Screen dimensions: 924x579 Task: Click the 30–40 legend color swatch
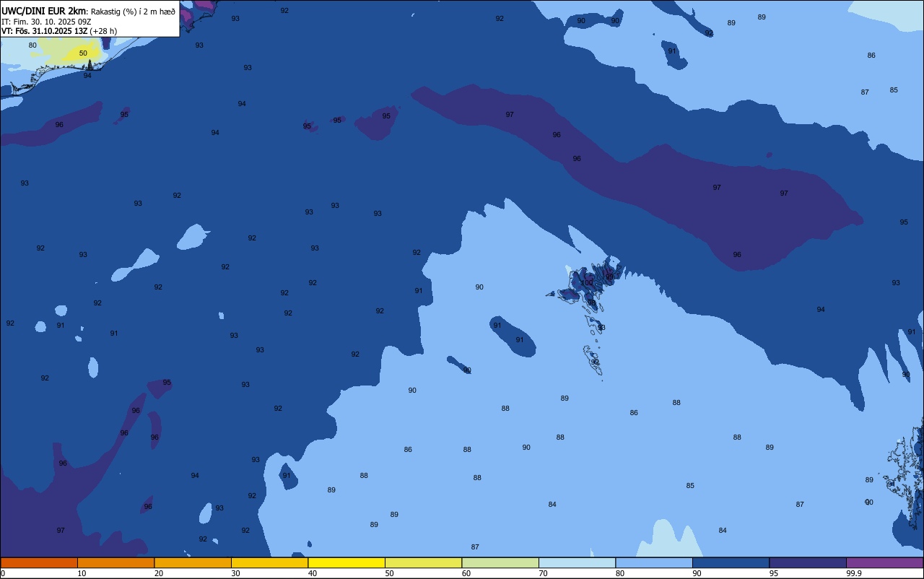tap(269, 562)
